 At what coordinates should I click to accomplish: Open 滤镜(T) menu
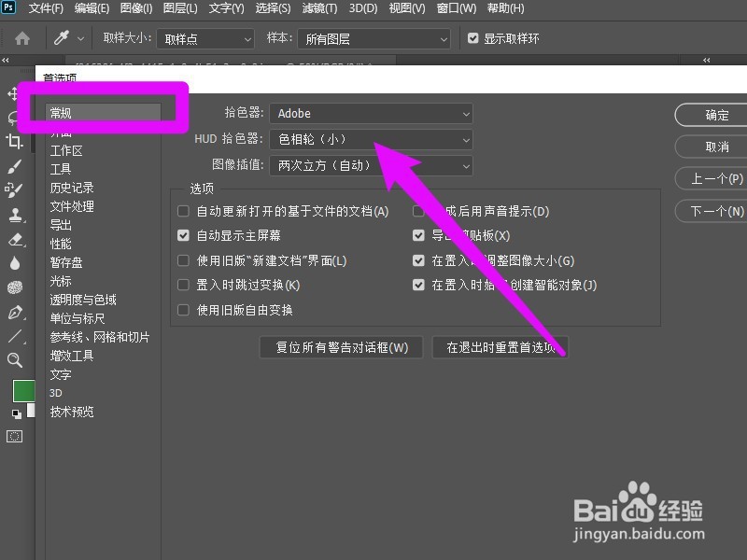point(319,8)
